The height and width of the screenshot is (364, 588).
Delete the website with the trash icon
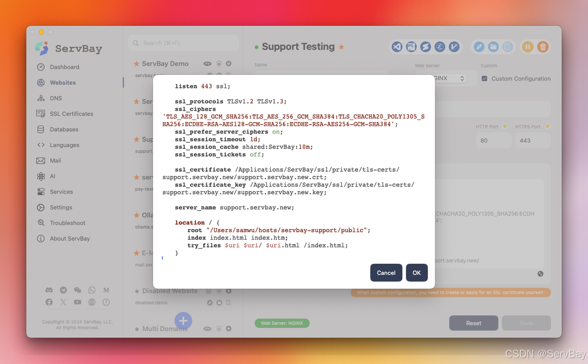click(543, 46)
